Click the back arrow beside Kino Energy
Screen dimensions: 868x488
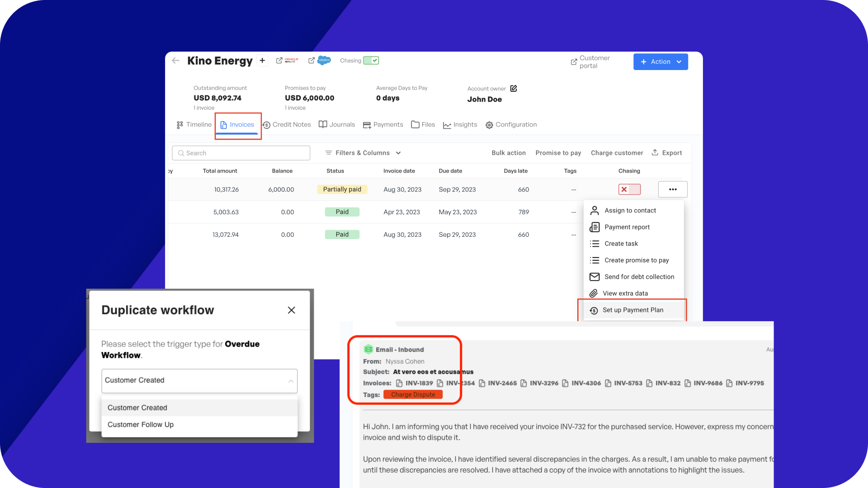click(x=176, y=61)
